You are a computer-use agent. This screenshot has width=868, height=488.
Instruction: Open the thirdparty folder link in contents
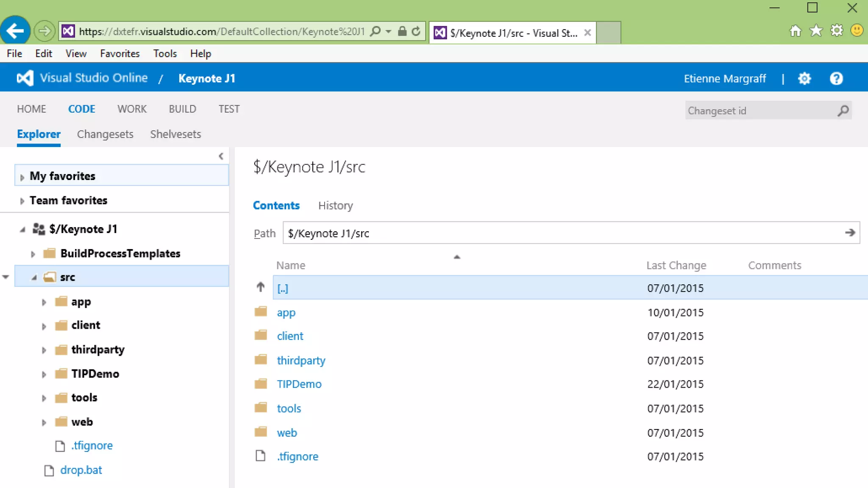click(x=301, y=360)
